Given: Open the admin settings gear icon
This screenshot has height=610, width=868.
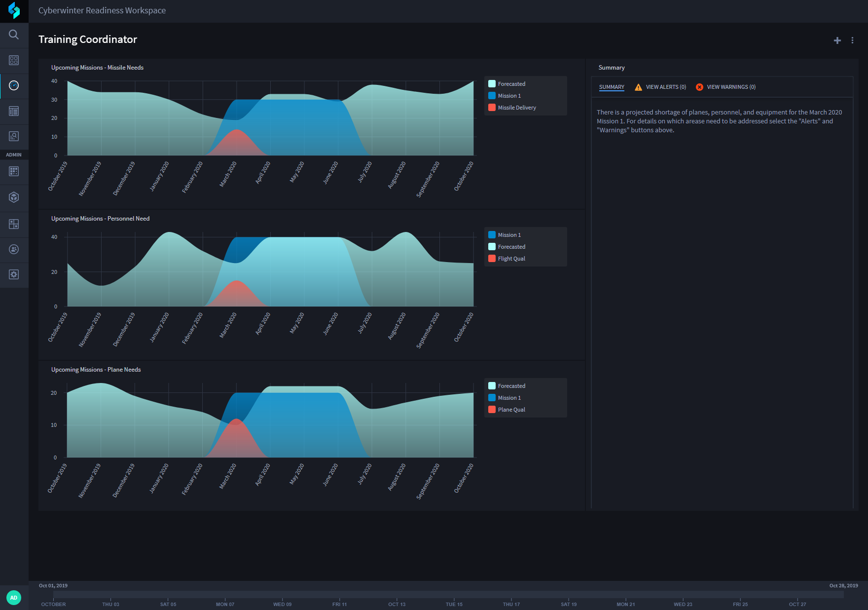Looking at the screenshot, I should (x=14, y=274).
